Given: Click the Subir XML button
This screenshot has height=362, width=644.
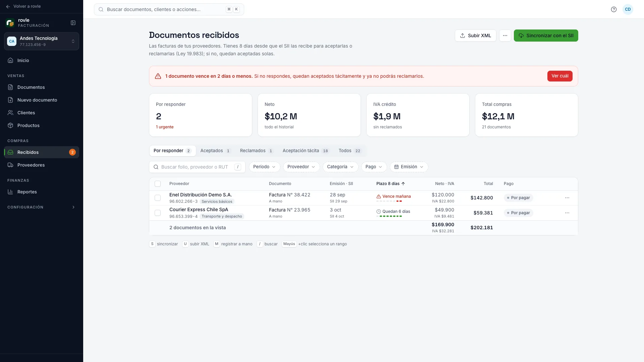Looking at the screenshot, I should click(475, 36).
